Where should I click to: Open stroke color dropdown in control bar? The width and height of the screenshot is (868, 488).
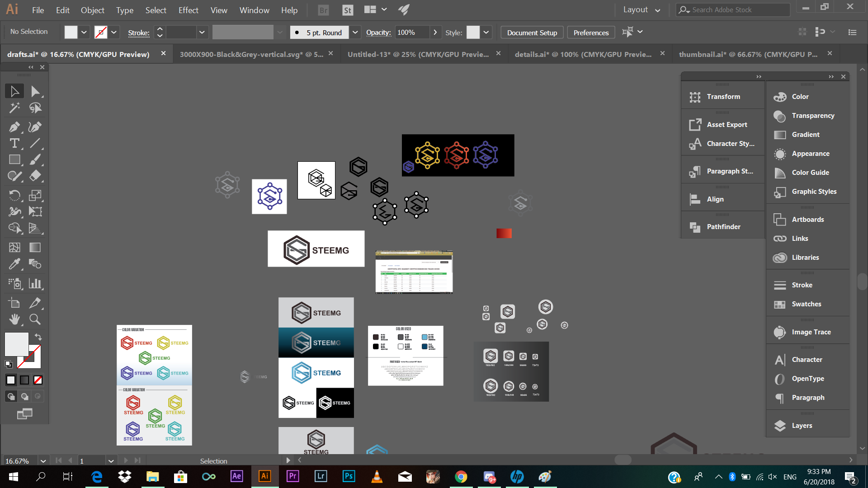(114, 32)
